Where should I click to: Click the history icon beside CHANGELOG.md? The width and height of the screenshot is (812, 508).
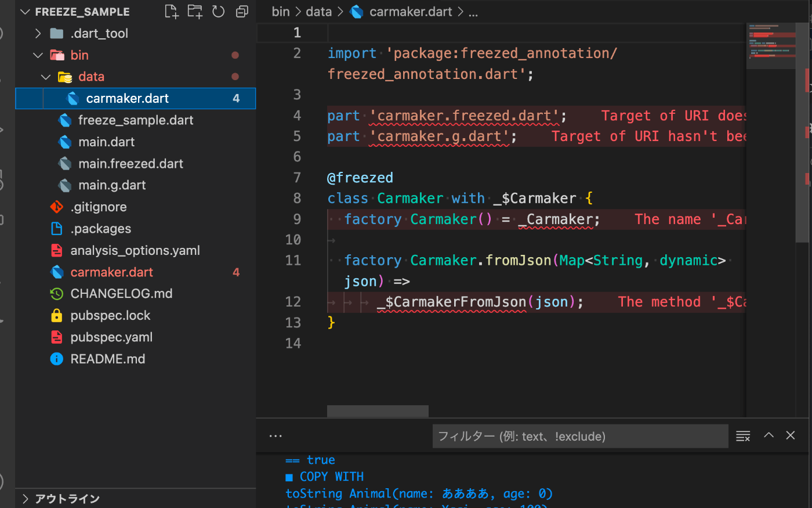click(57, 294)
